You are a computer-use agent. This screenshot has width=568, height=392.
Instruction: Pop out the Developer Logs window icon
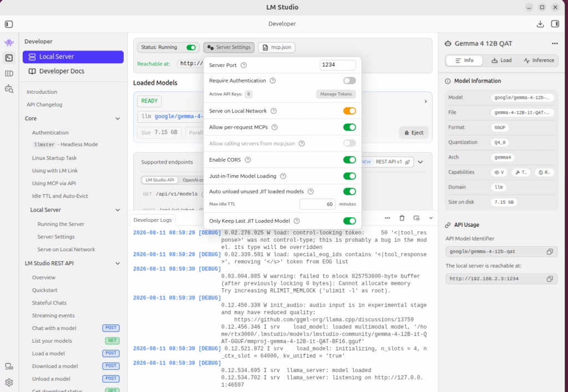416,218
